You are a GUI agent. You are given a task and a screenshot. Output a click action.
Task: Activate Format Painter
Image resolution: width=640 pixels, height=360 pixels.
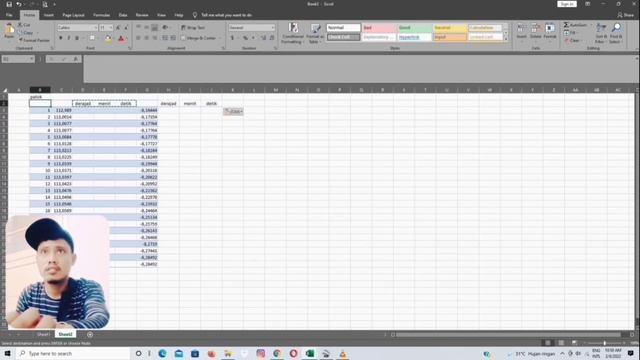tap(33, 40)
